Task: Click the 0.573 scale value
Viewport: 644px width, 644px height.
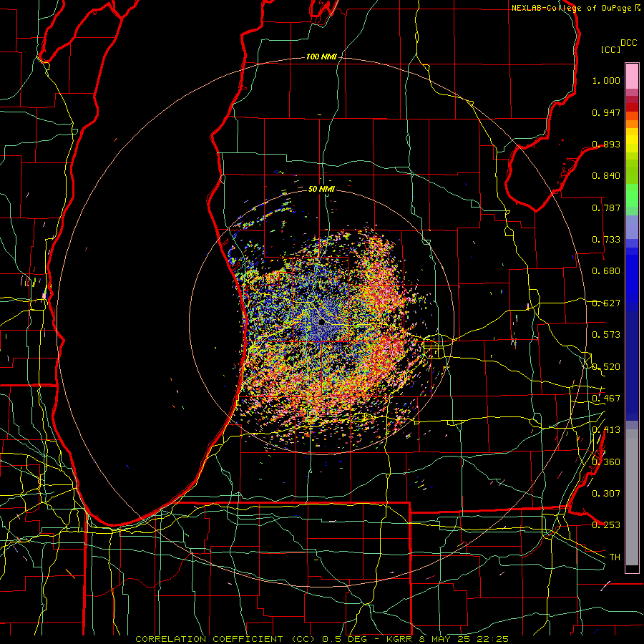Action: 606,335
